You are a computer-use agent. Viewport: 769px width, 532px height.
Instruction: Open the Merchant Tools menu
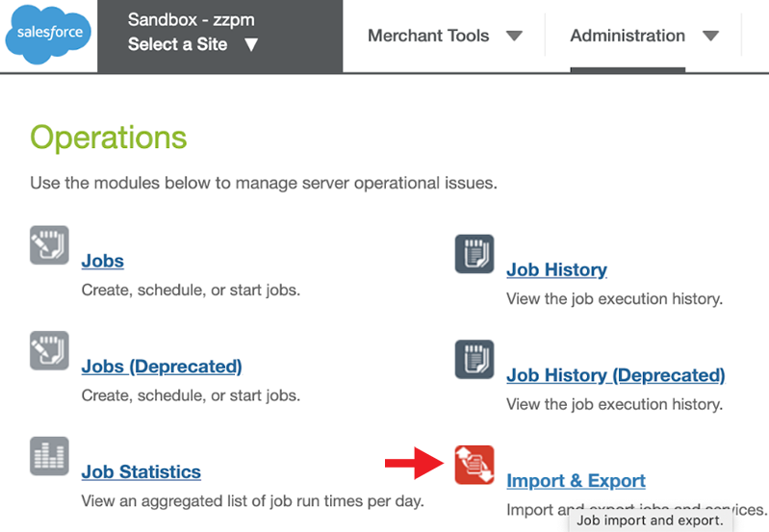428,36
